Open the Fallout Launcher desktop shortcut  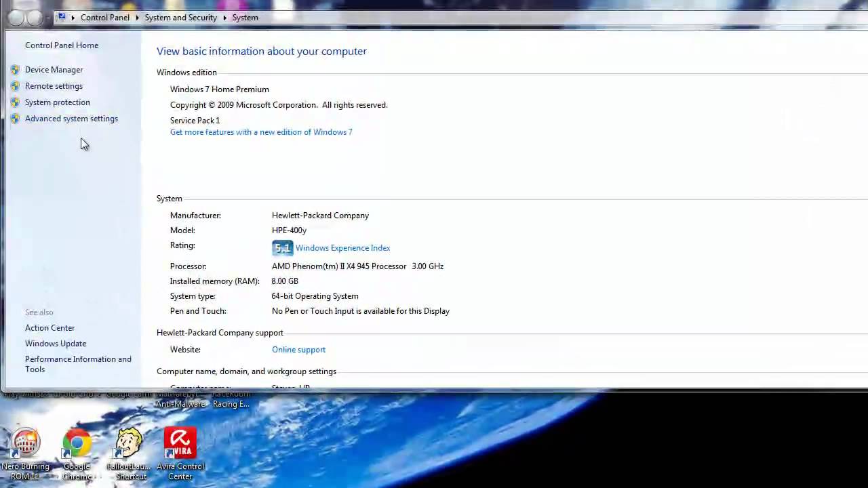pos(128,453)
